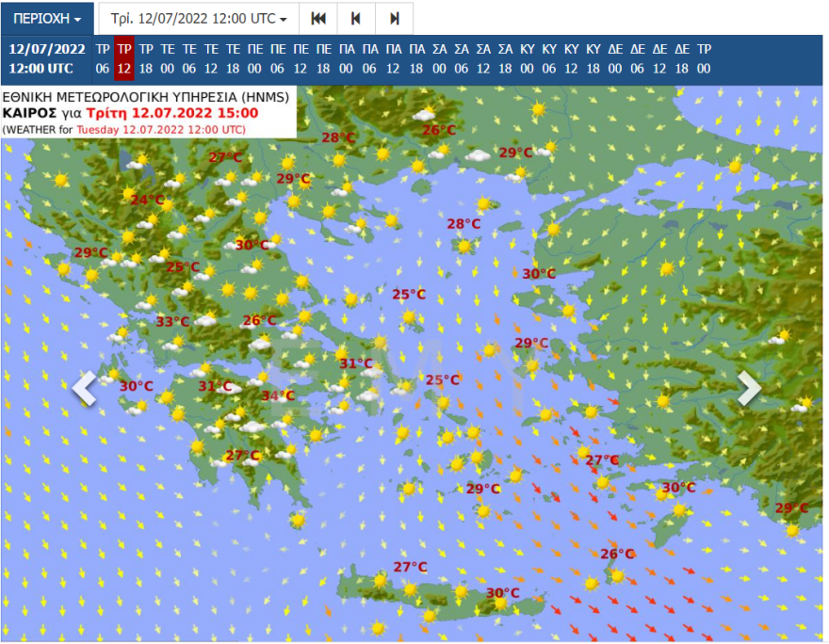
Task: Click the left carousel arrow on map
Action: (85, 388)
